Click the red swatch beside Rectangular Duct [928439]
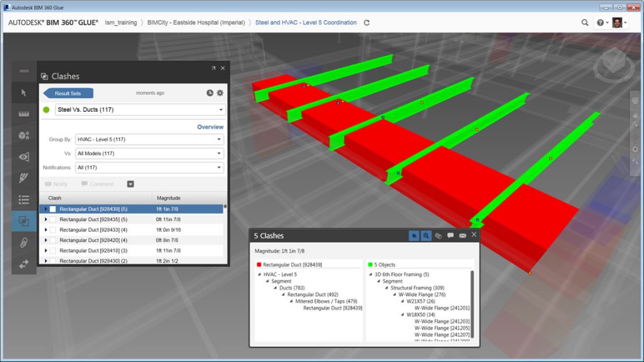Viewport: 644px width, 362px height. coord(260,264)
